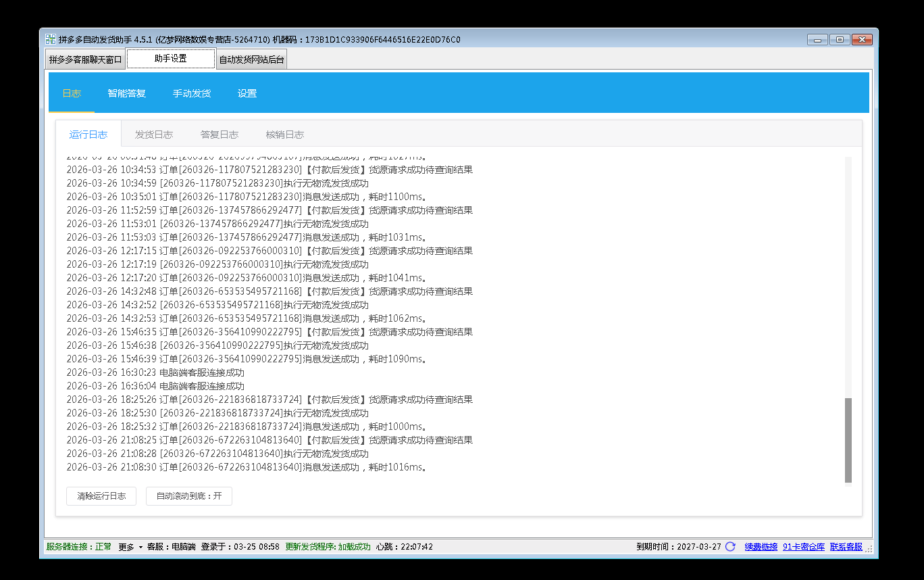
Task: Go to the 手动发货 section
Action: (192, 93)
